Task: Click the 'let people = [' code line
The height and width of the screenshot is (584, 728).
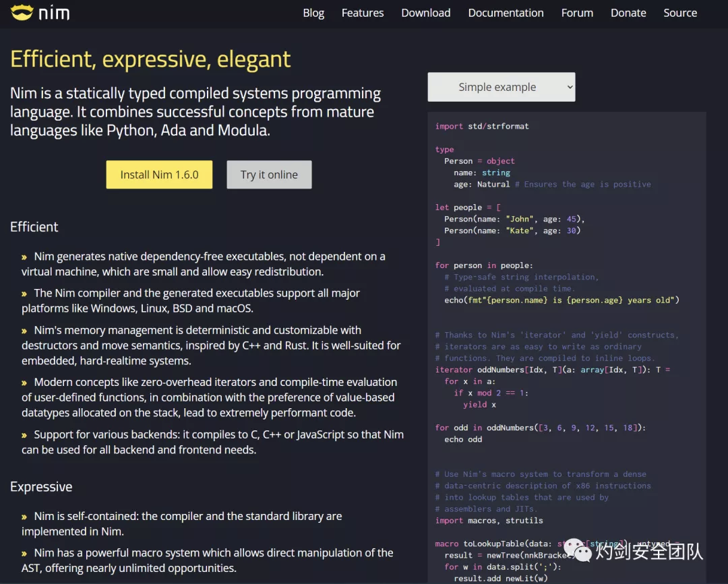Action: [468, 207]
